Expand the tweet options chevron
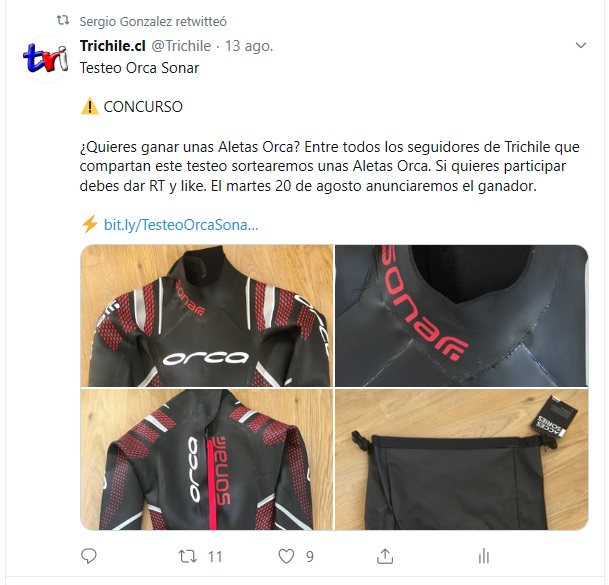This screenshot has width=609, height=585. pyautogui.click(x=581, y=45)
